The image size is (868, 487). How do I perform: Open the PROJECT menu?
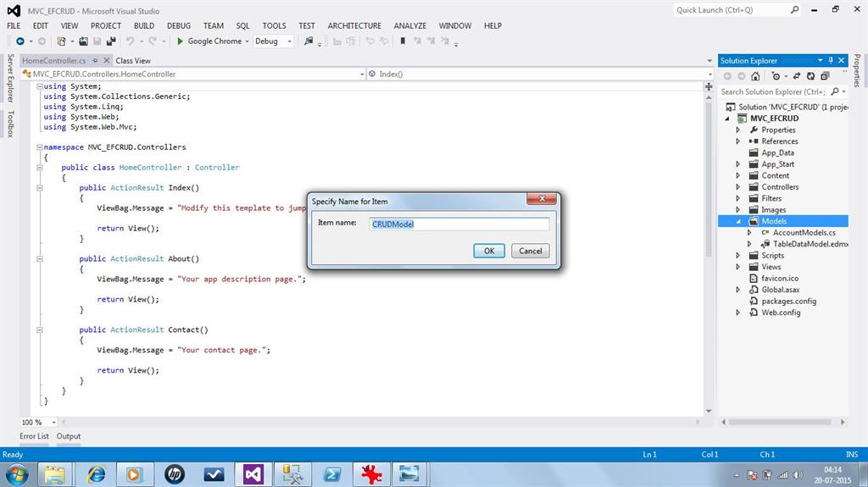click(106, 25)
